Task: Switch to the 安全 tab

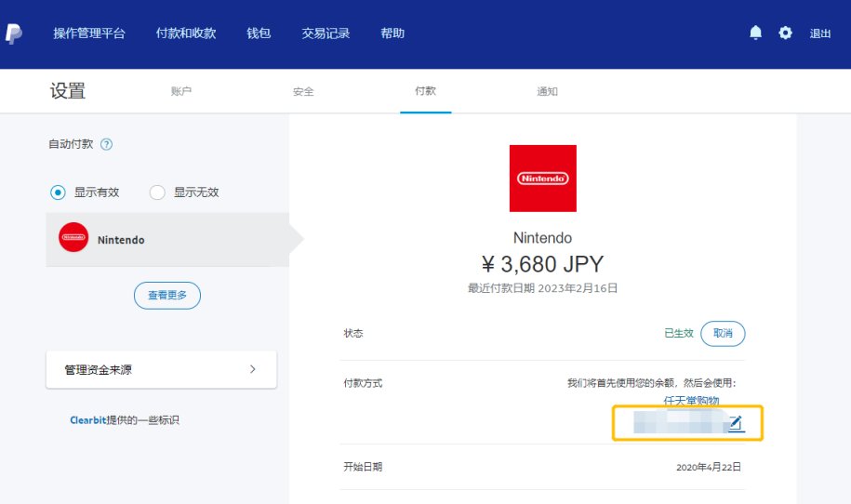Action: pos(303,92)
